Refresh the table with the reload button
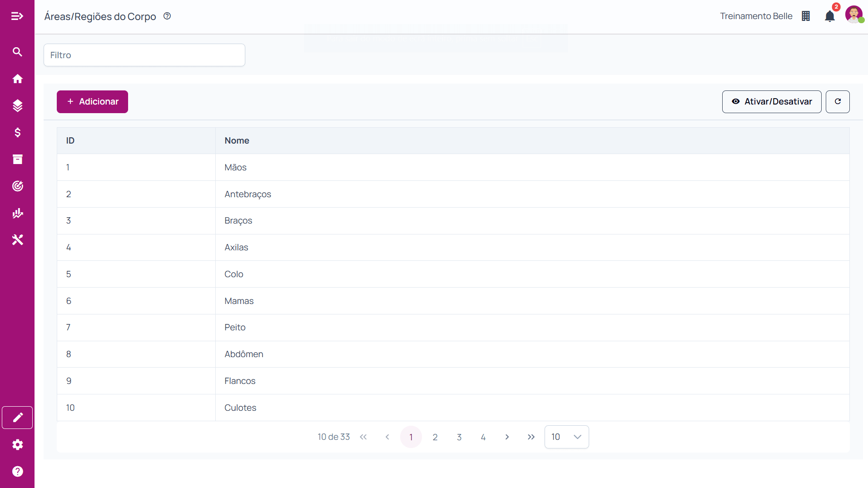The height and width of the screenshot is (488, 868). (x=837, y=102)
